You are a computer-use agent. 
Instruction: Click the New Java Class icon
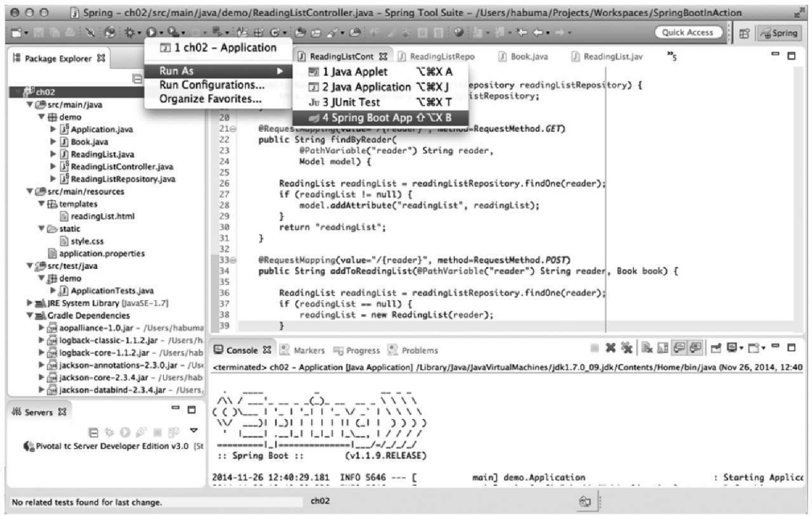coord(275,33)
